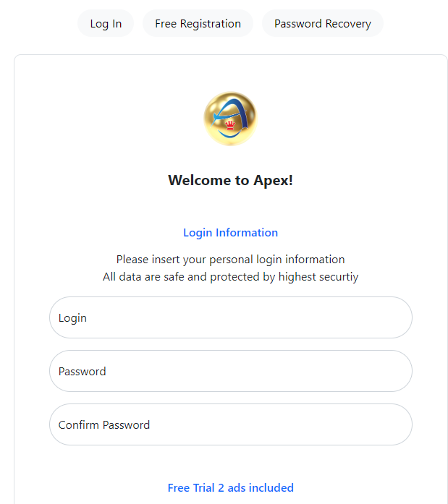
Task: Click the "Confirm Password" placeholder text
Action: pos(104,424)
